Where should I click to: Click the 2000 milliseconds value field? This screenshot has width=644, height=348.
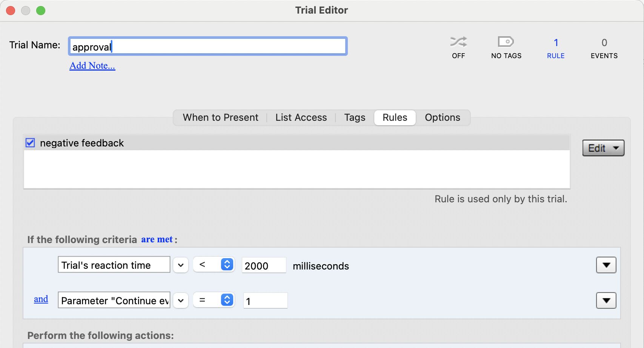[264, 265]
